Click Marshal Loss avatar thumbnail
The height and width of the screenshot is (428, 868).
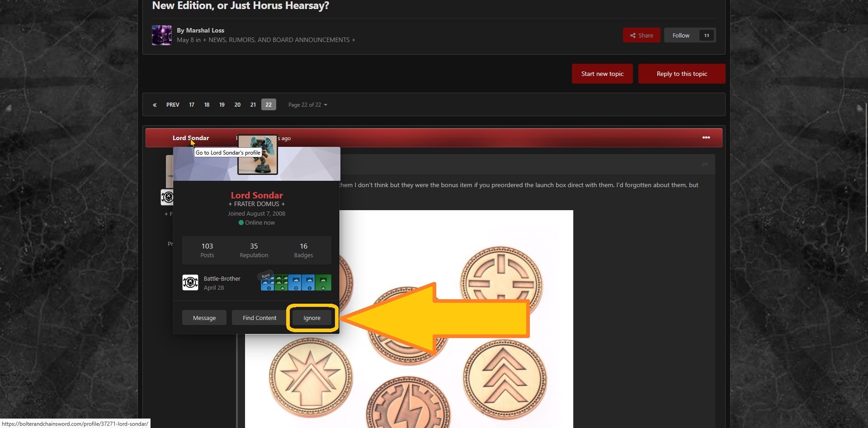pos(161,35)
